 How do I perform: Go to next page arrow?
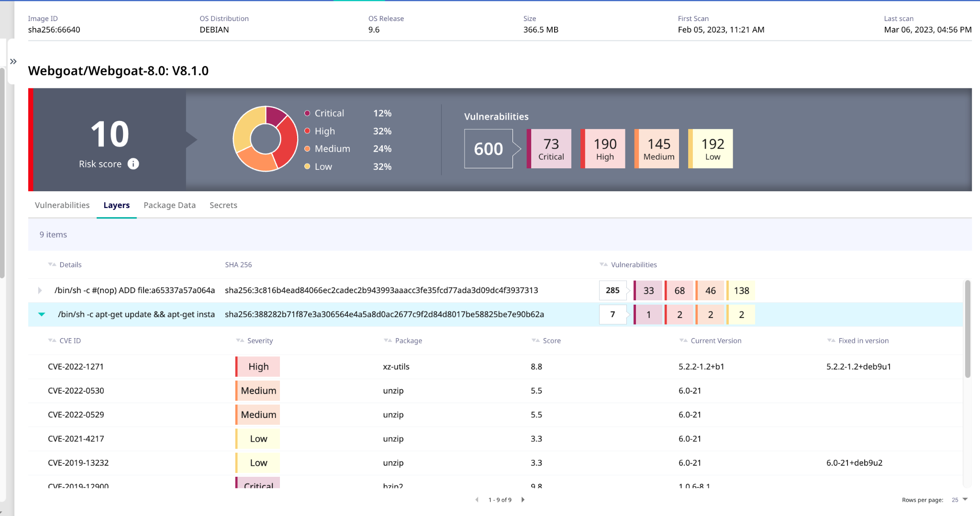pyautogui.click(x=523, y=500)
